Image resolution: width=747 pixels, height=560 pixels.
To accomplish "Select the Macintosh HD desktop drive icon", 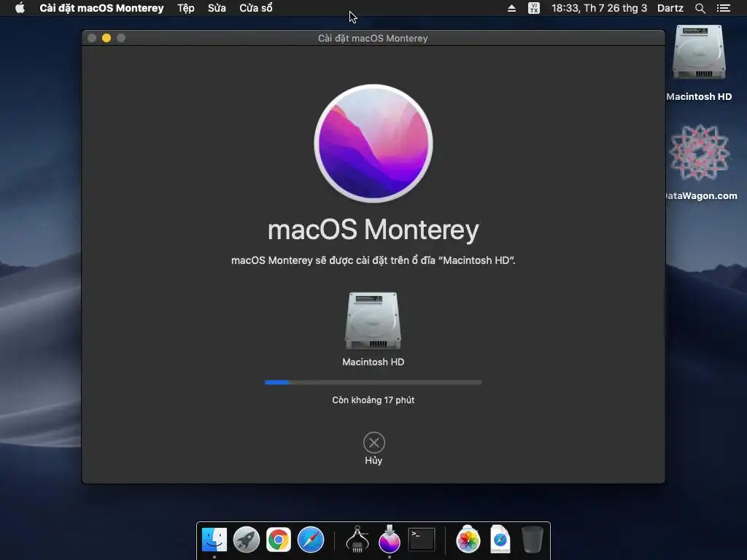I will pos(699,52).
